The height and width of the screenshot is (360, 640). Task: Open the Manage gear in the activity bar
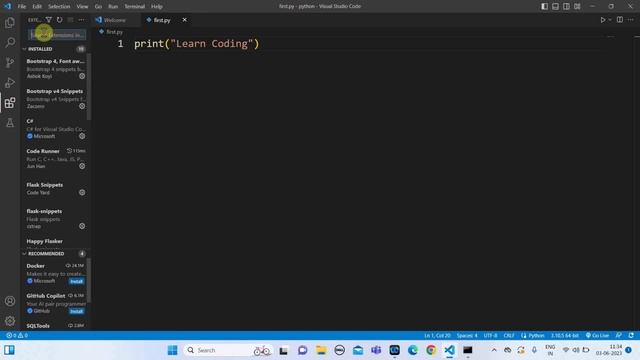[10, 321]
